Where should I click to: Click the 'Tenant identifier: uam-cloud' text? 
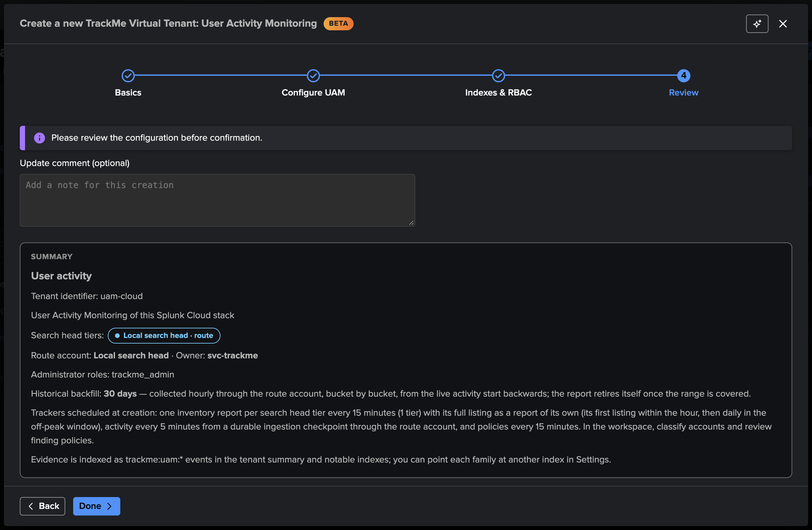[87, 296]
